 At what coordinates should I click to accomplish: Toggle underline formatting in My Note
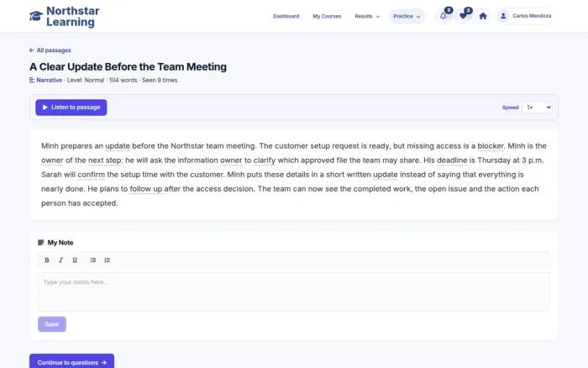[x=75, y=260]
